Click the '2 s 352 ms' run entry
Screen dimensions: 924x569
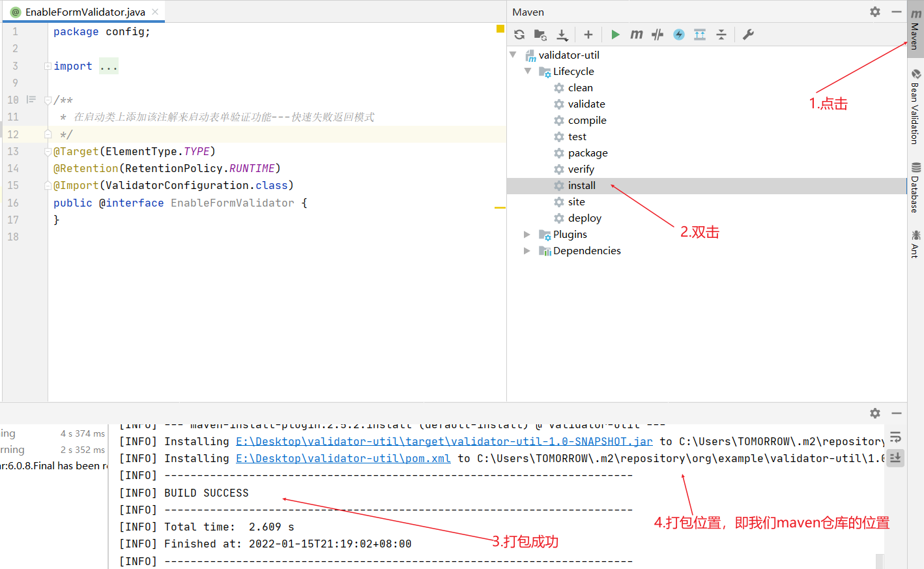[x=83, y=450]
